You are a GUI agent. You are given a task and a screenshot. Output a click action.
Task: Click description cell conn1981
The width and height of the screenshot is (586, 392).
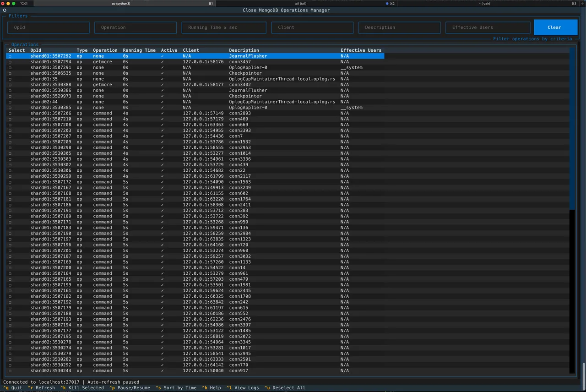click(x=240, y=285)
